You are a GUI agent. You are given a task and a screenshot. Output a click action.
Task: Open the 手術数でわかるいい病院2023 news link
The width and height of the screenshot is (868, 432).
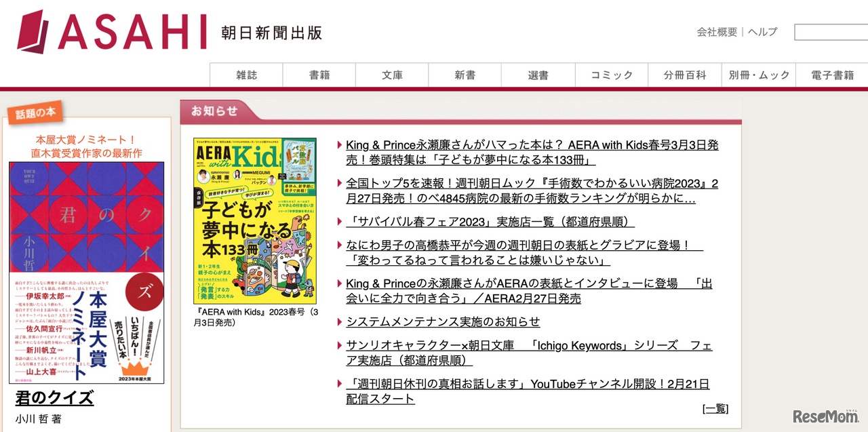click(532, 191)
